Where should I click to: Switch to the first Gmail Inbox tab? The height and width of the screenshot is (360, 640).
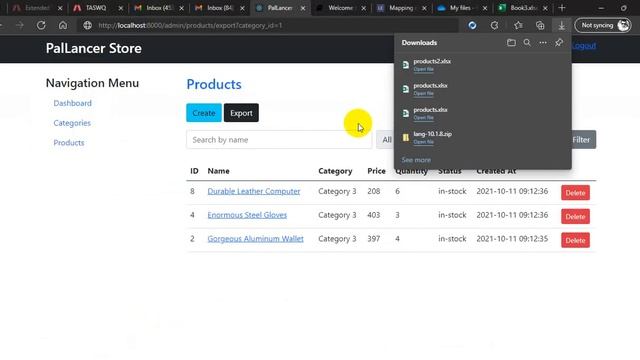tap(159, 8)
